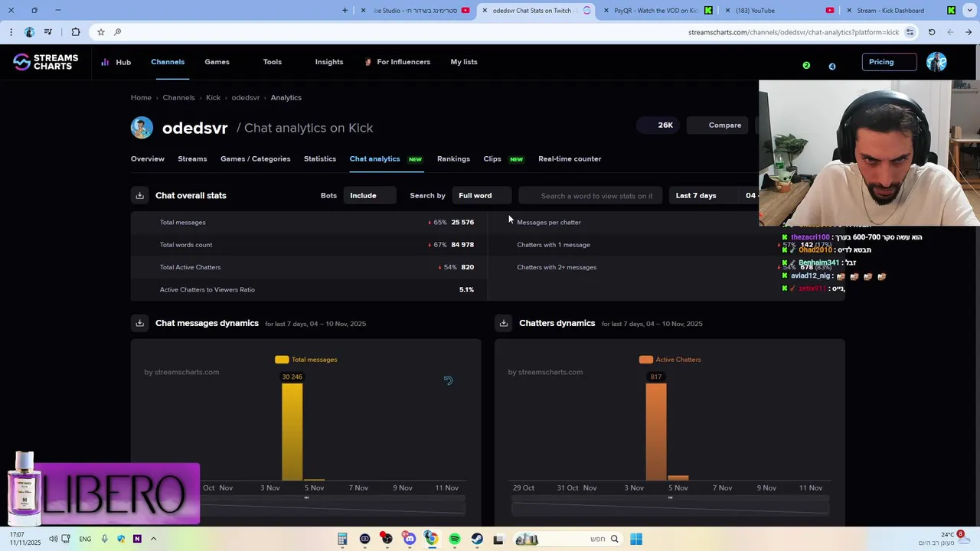Viewport: 980px width, 551px height.
Task: Click the Streams Charts logo
Action: (x=46, y=62)
